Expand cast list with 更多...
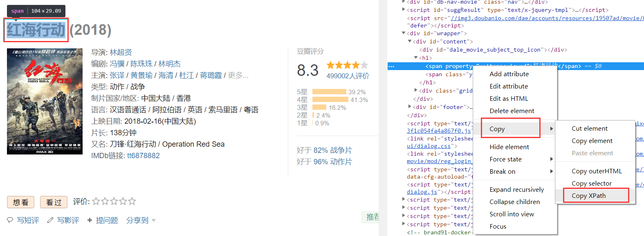 tap(238, 75)
